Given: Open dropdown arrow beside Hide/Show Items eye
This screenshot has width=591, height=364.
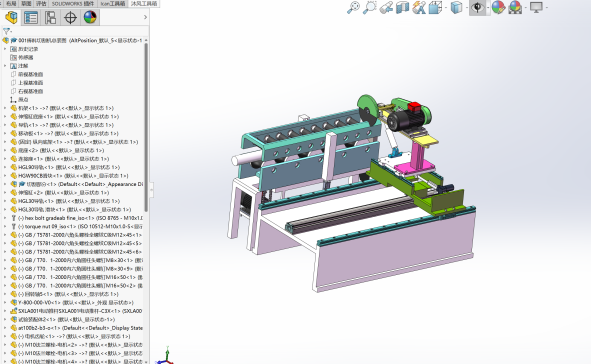Looking at the screenshot, I should [488, 8].
